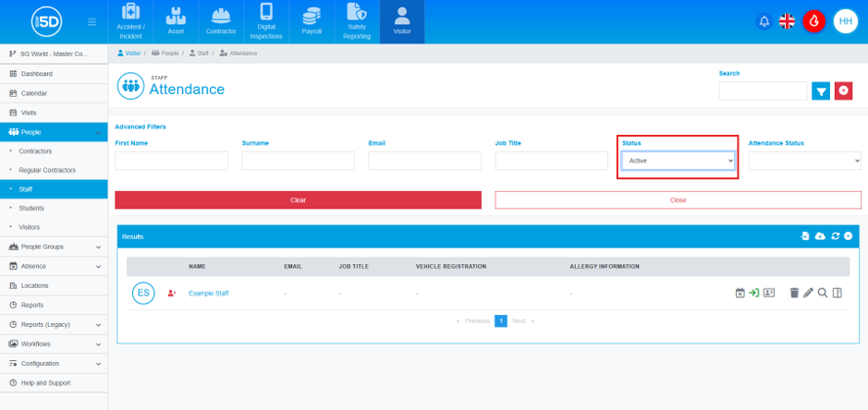Delete Example Staff with trash icon

794,294
